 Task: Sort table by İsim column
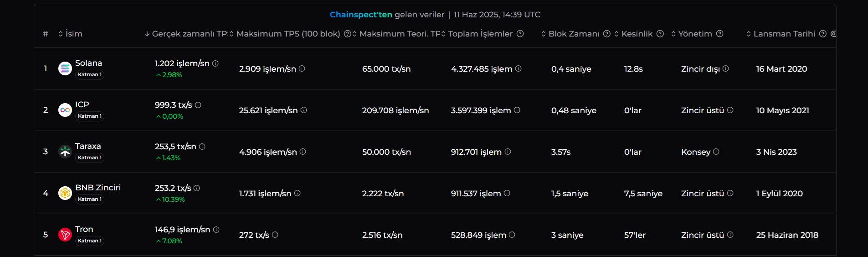coord(71,34)
